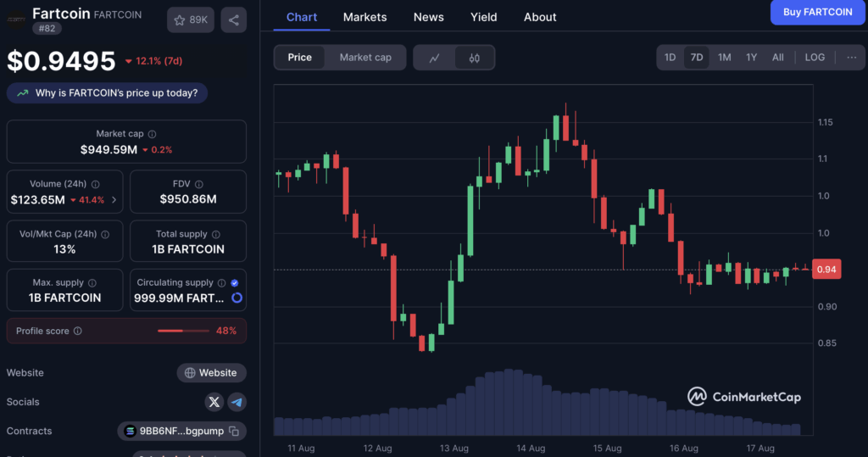Screen dimensions: 868x457
Task: Open 'Why is FARTCOIN's price up today?'
Action: tap(108, 93)
